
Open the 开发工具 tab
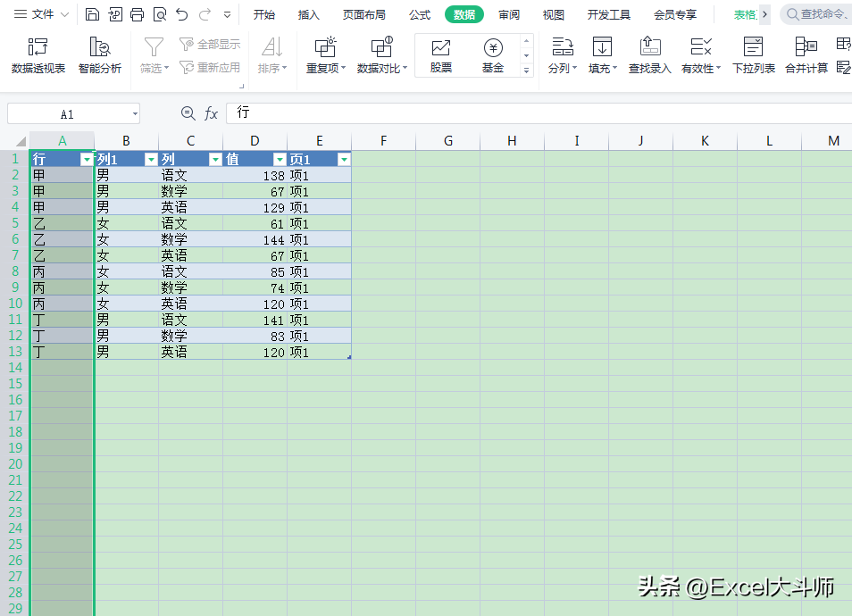(x=609, y=14)
